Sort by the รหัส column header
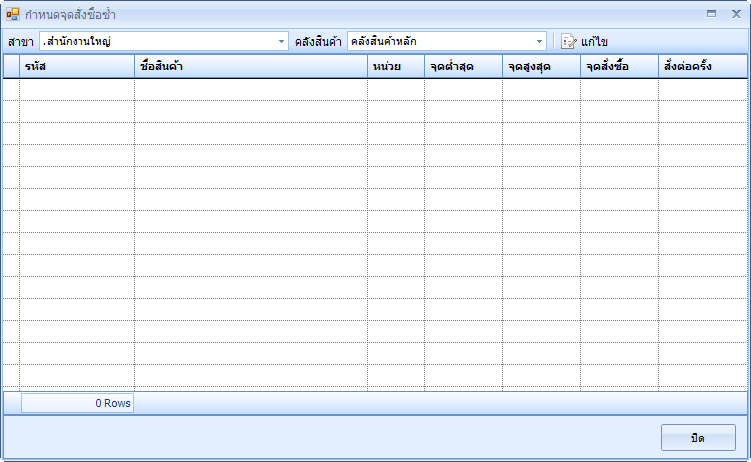751x462 pixels. [x=76, y=66]
